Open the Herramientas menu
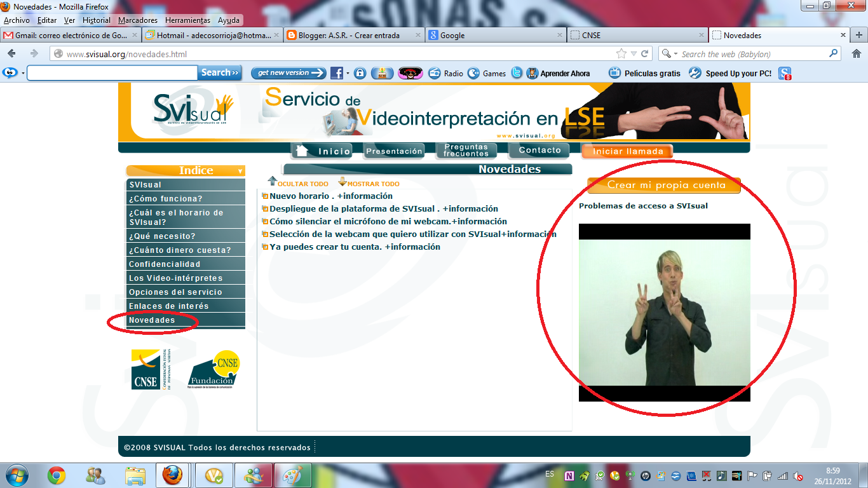This screenshot has width=868, height=488. click(x=187, y=20)
